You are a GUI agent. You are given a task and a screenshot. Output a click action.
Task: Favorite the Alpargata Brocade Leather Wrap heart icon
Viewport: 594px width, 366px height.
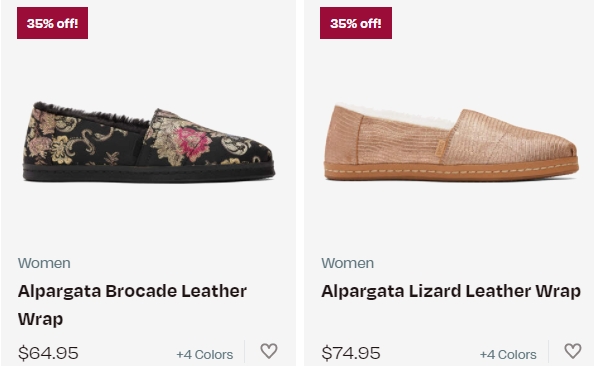tap(269, 351)
